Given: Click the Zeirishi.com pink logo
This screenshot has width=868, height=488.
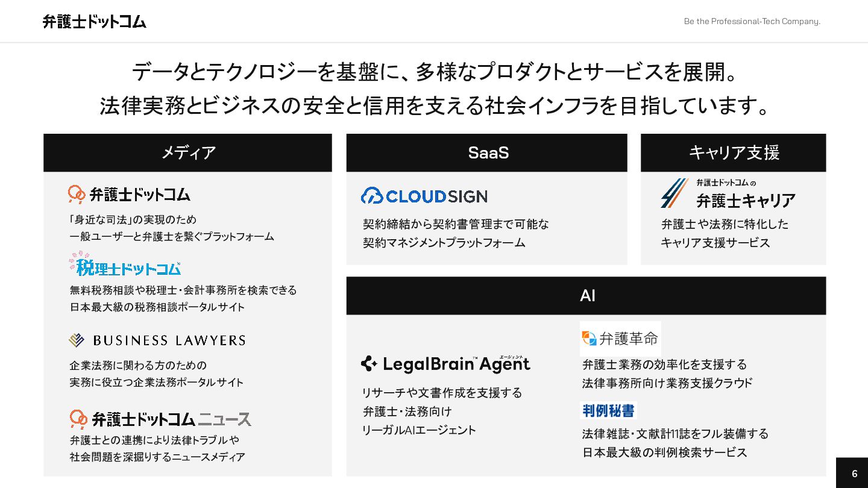Looking at the screenshot, I should click(125, 265).
